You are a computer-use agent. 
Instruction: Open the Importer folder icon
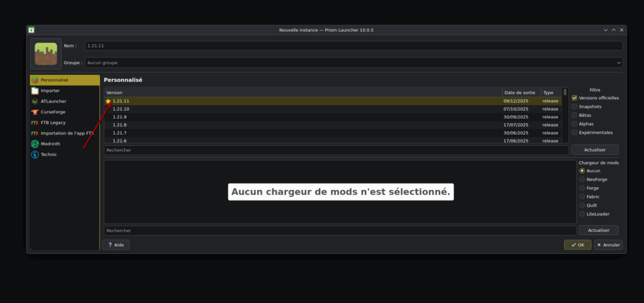(35, 91)
